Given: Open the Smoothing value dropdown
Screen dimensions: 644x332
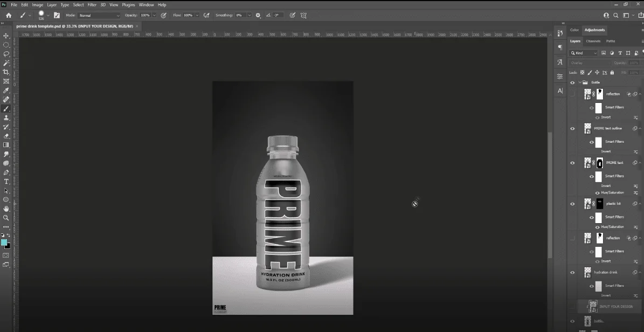Looking at the screenshot, I should tap(249, 15).
